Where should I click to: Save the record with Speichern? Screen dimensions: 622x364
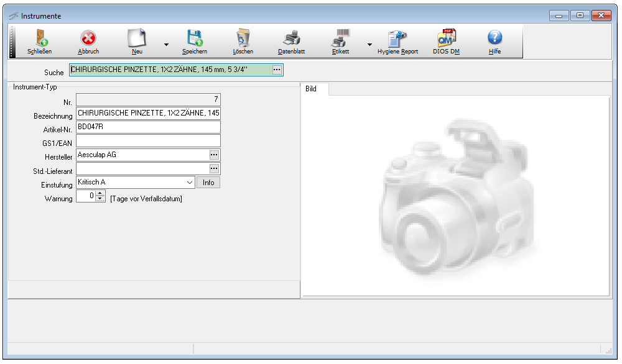(194, 42)
